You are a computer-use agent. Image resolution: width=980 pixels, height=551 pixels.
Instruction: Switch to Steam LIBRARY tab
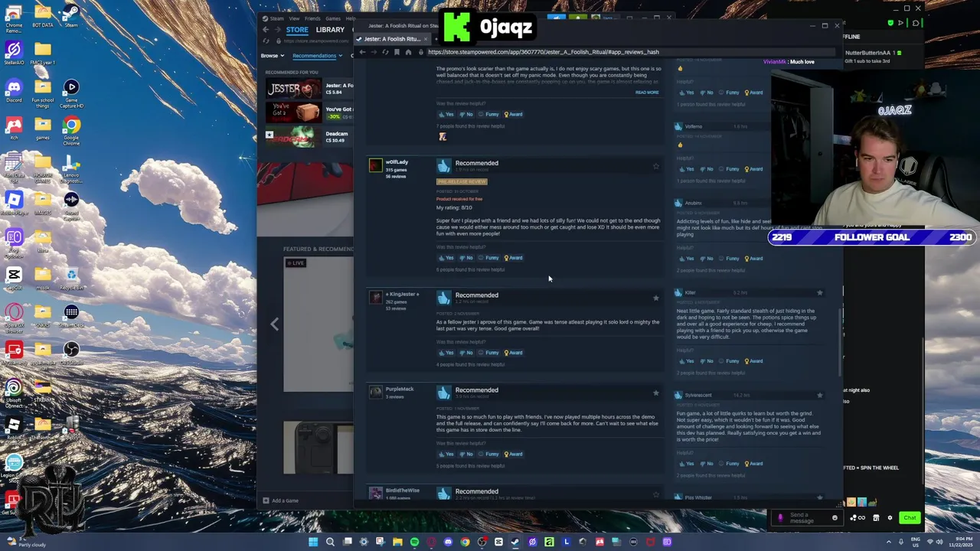click(x=330, y=30)
